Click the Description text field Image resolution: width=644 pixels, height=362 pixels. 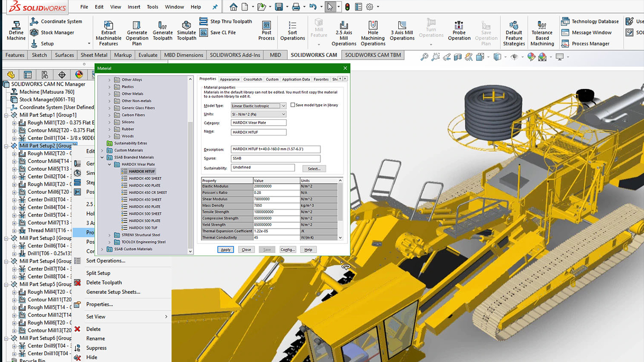pos(275,149)
